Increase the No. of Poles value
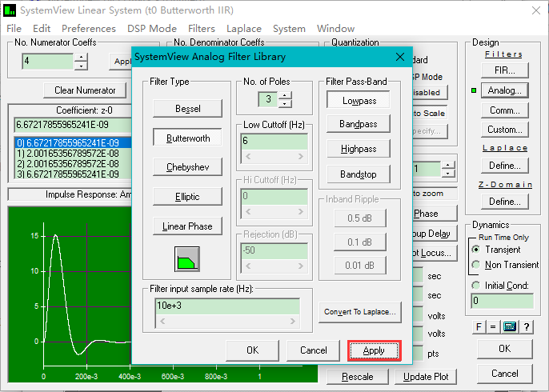Viewport: 549px width, 392px height. point(285,95)
